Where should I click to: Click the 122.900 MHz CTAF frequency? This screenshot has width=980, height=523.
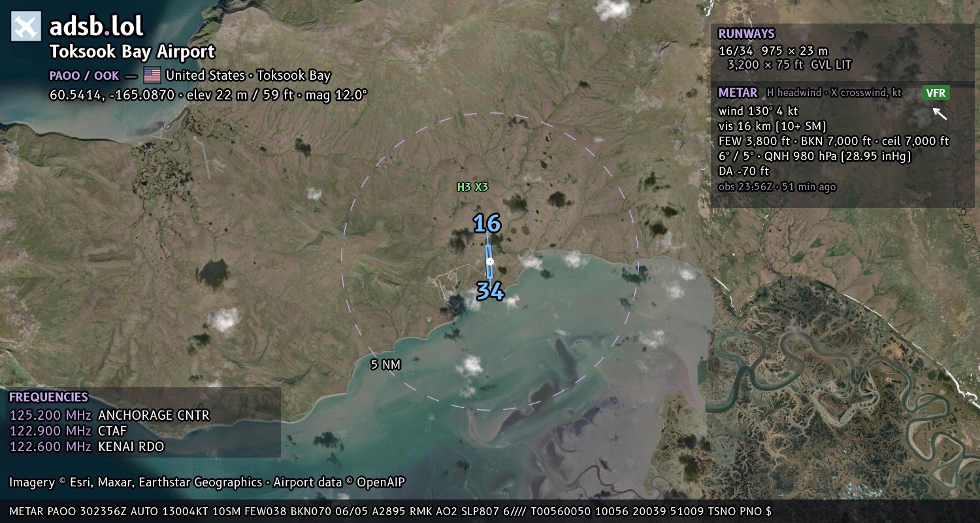(x=68, y=431)
